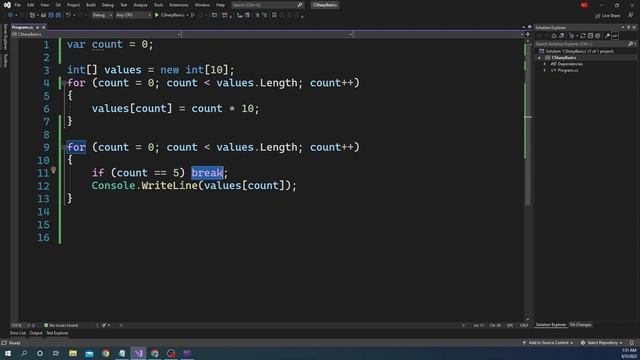
Task: Click Add to Source Control in status bar
Action: click(548, 343)
